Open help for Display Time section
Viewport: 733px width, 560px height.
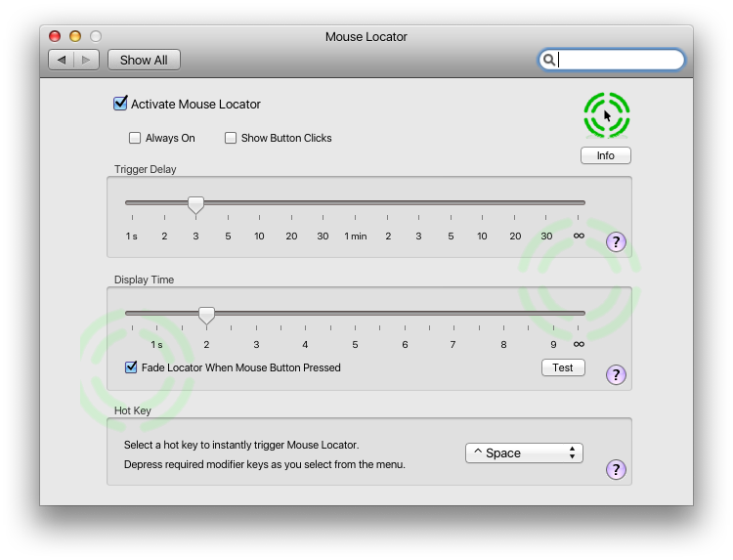616,374
